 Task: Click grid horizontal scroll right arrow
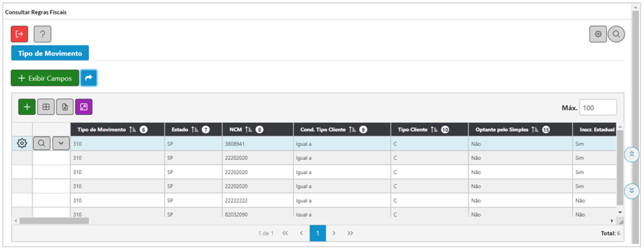[612, 220]
